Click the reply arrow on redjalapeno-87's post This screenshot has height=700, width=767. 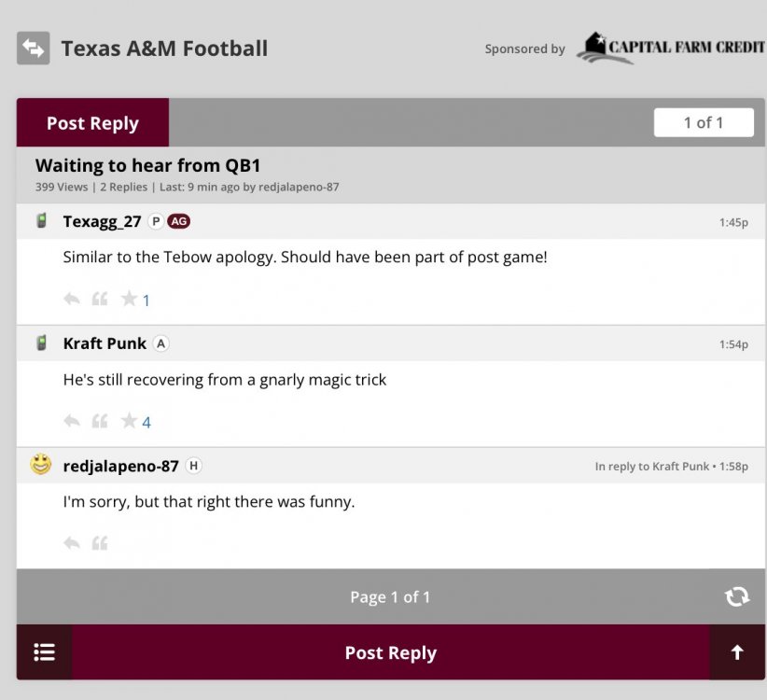(x=72, y=542)
